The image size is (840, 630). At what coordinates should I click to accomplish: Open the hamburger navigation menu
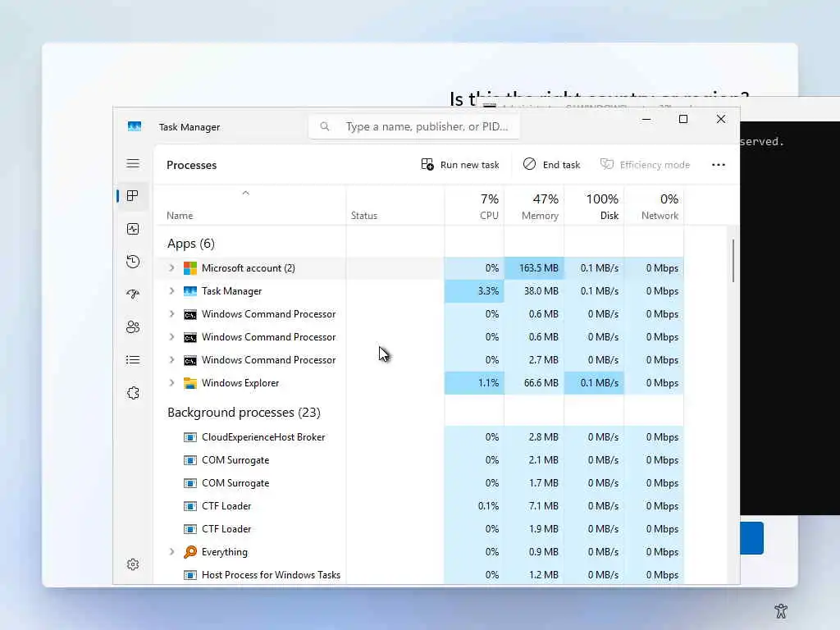click(x=133, y=163)
